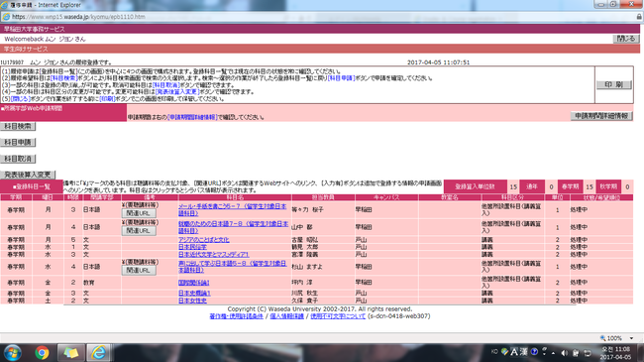Screen dimensions: 644x362
Task: Click the instructor name 山中 郡
Action: [x=302, y=227]
